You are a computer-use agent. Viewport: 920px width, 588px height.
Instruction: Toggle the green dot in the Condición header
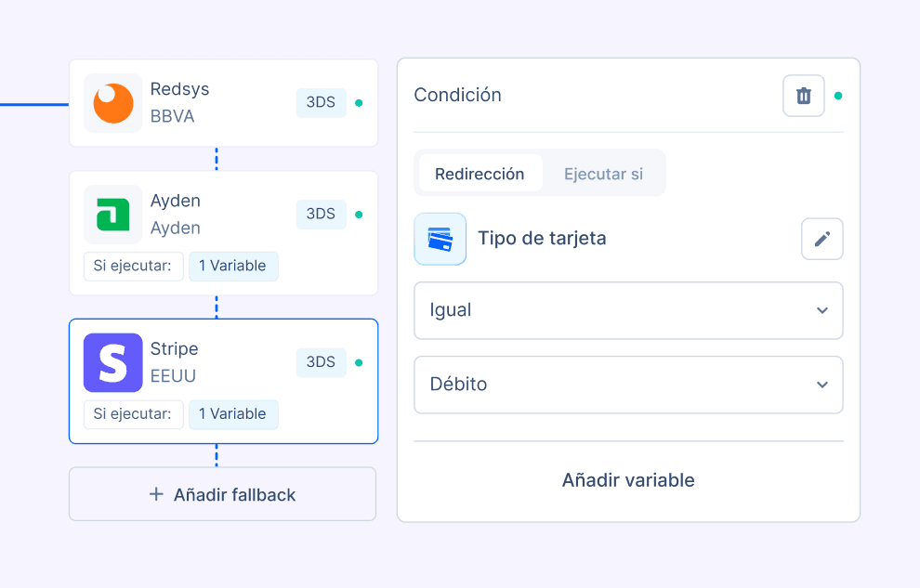tap(839, 95)
